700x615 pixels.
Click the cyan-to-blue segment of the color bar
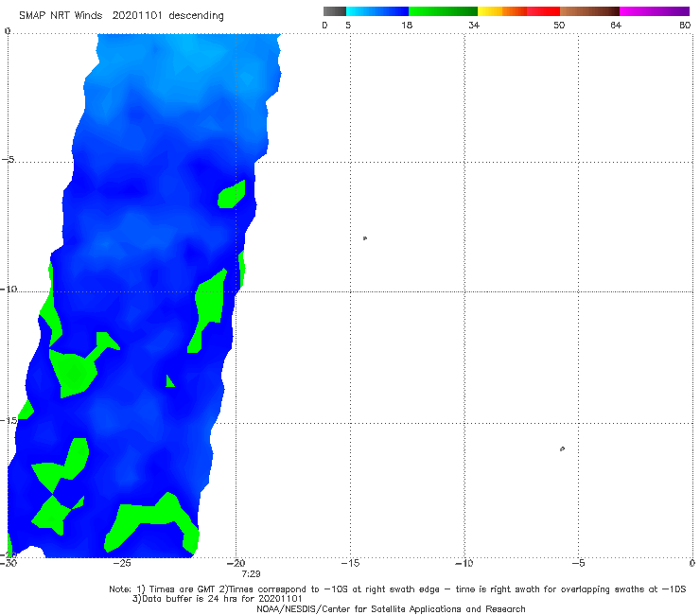tap(377, 11)
